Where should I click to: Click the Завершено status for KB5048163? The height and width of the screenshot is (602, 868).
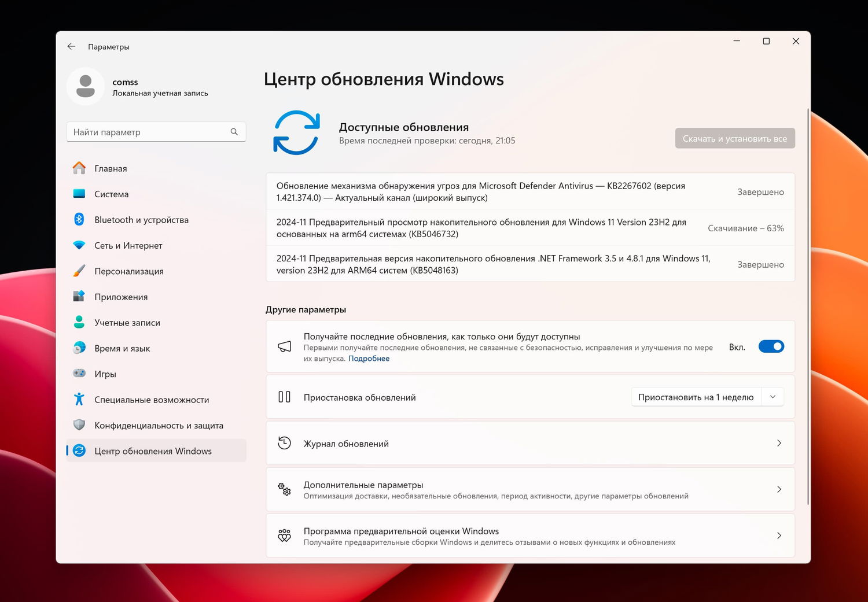pos(760,264)
